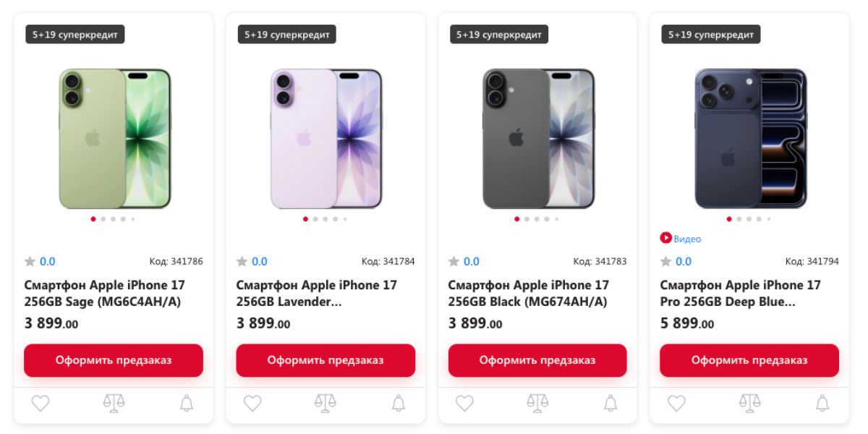The image size is (868, 434).
Task: Pre-order the iPhone 17 Pro Deep Blue
Action: coord(749,360)
